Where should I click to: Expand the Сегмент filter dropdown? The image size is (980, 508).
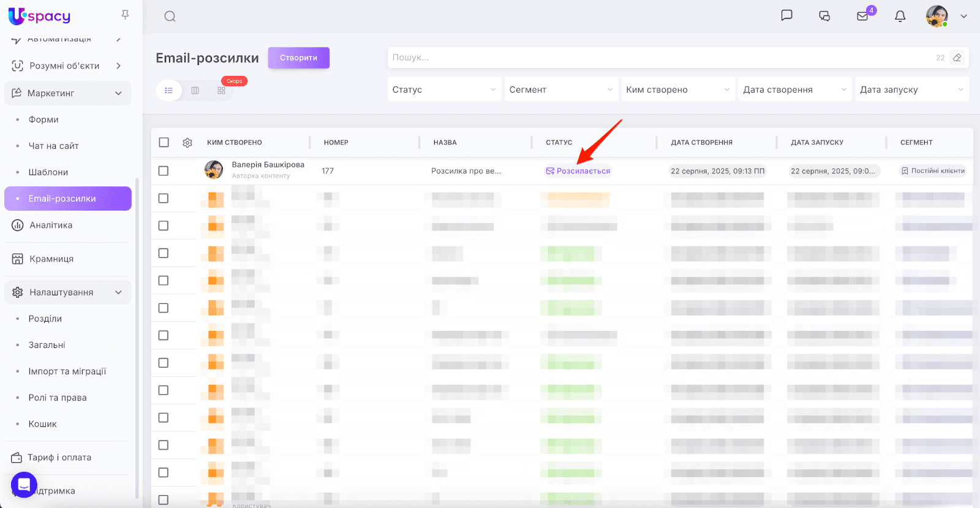click(560, 89)
